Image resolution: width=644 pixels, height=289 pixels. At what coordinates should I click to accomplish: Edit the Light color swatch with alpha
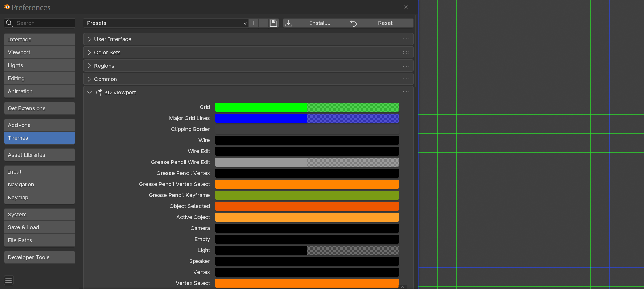[307, 250]
